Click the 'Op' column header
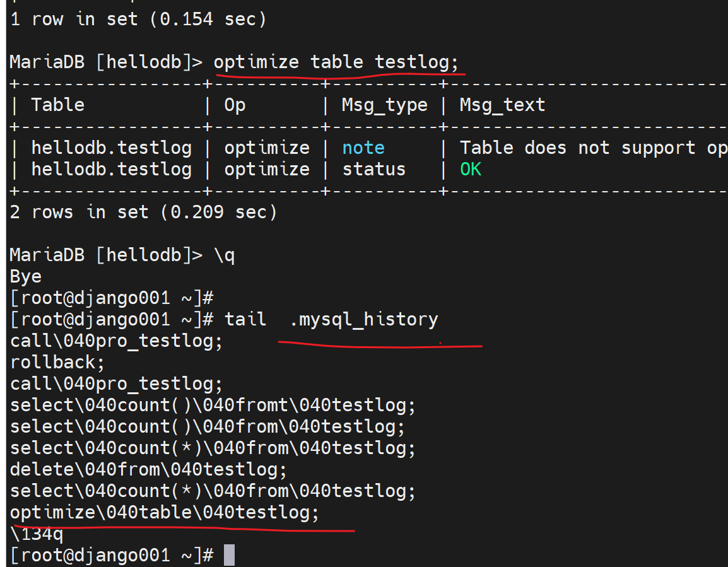728x567 pixels. pyautogui.click(x=235, y=105)
